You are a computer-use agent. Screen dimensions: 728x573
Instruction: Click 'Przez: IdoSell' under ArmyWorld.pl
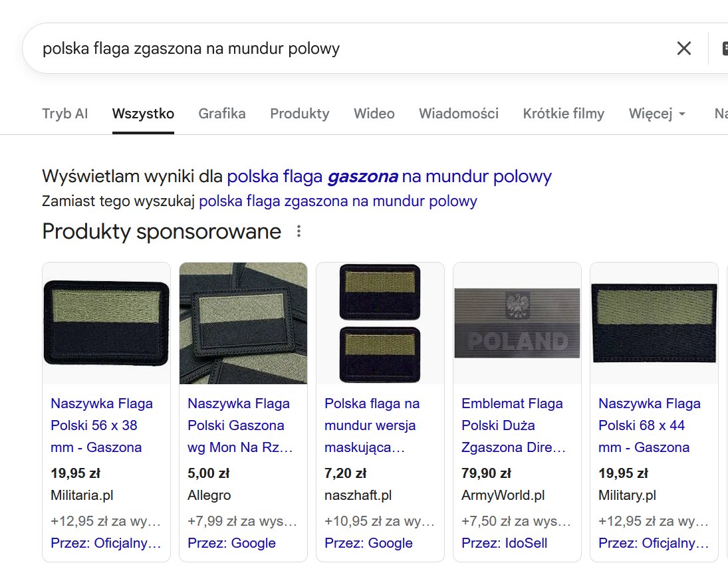[504, 543]
